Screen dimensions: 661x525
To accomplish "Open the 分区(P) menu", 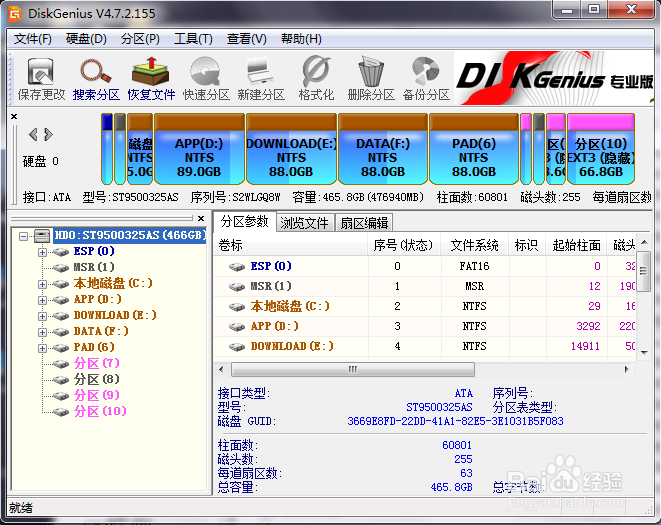I will [140, 39].
